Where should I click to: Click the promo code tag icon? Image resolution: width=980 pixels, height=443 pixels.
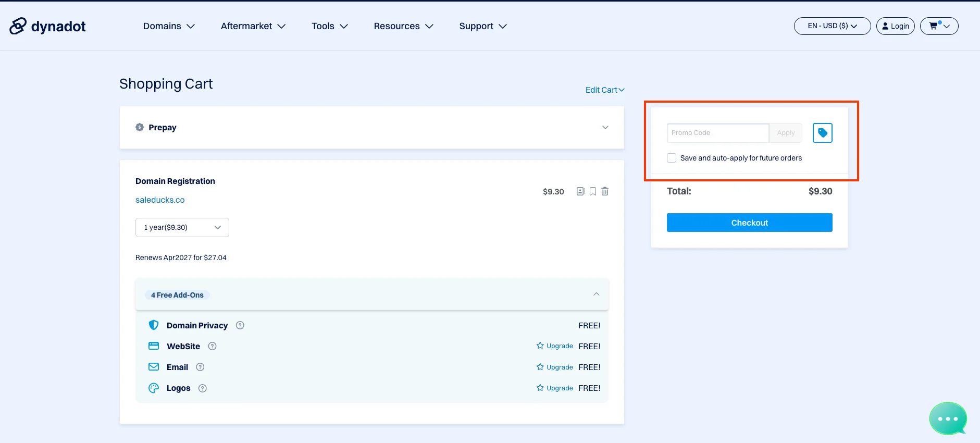click(822, 133)
